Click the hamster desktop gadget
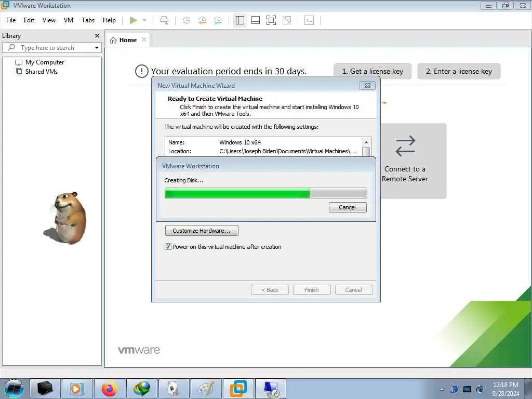This screenshot has height=399, width=532. pyautogui.click(x=66, y=218)
